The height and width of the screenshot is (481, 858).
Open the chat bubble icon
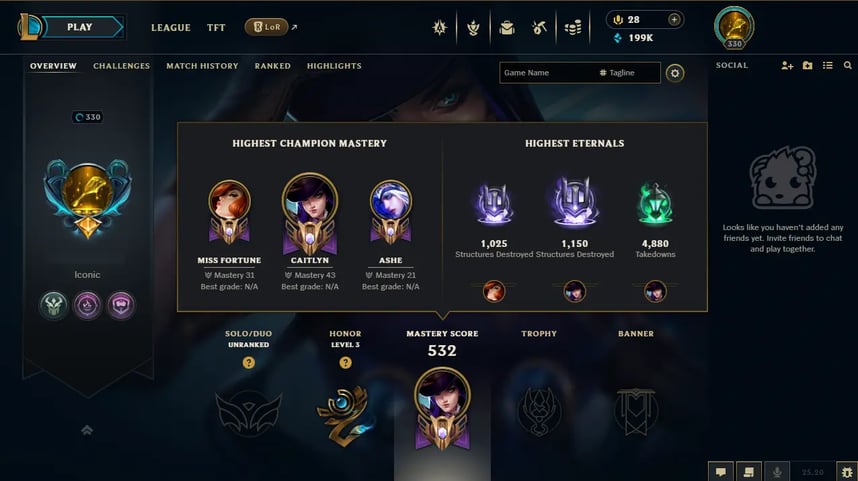(x=721, y=472)
